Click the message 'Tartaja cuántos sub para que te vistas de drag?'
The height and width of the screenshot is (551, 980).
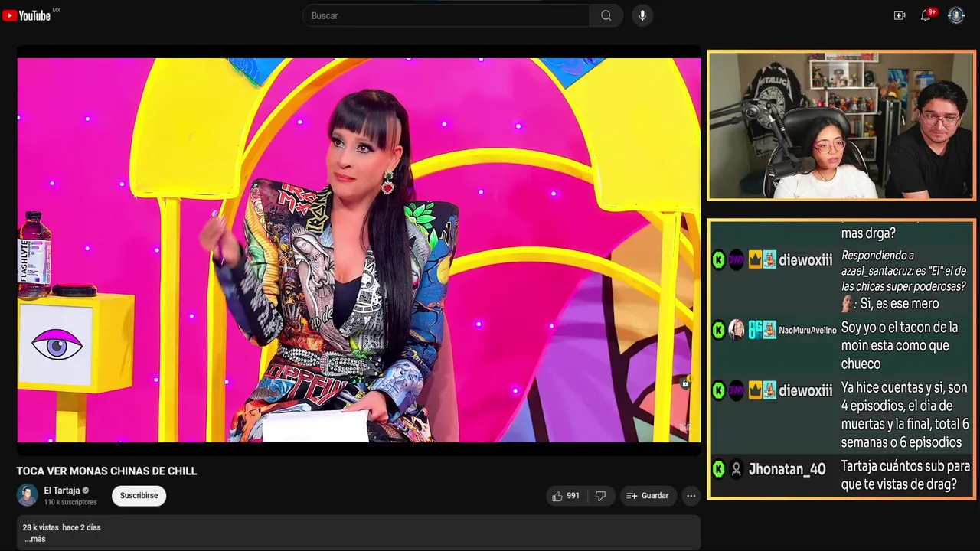click(906, 475)
